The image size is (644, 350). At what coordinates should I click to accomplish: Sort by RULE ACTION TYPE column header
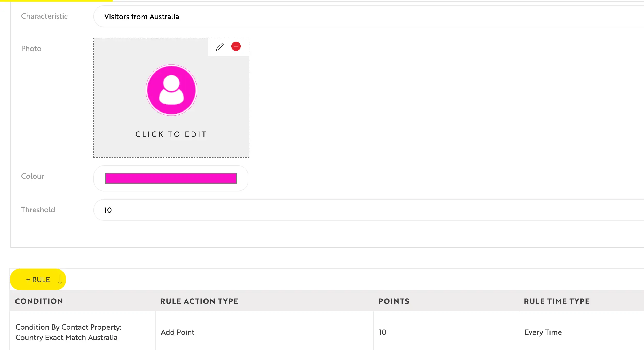[199, 301]
